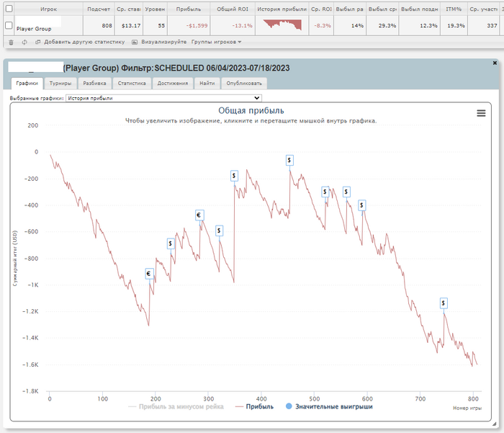This screenshot has width=504, height=433.
Task: Click the $ win marker near game 350
Action: (x=234, y=176)
